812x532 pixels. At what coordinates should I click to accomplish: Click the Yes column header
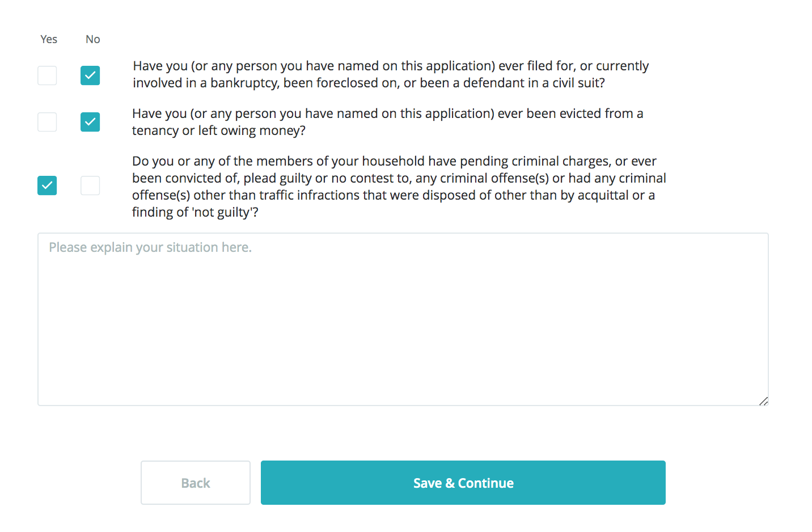(x=49, y=39)
